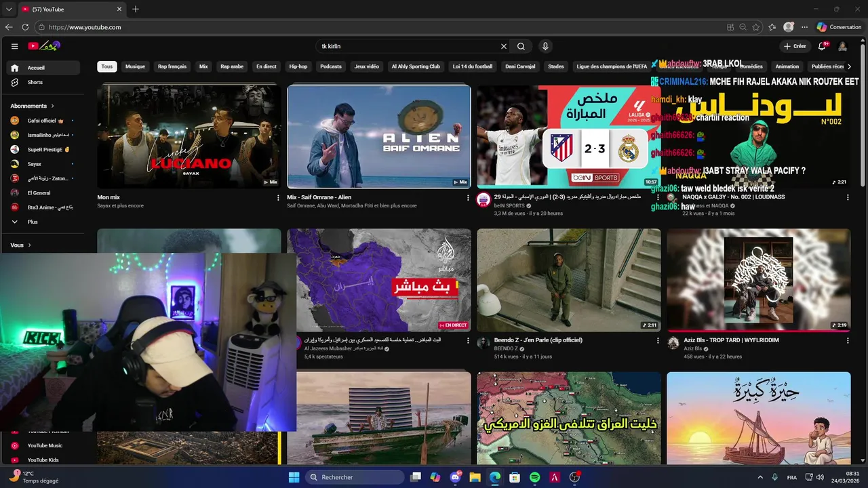Image resolution: width=868 pixels, height=488 pixels.
Task: Open options for the beIN SPORTS video
Action: [658, 198]
